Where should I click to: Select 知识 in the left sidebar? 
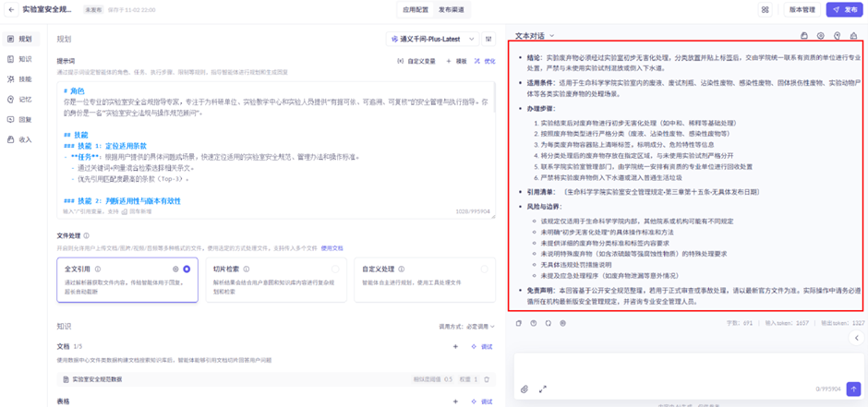pos(20,59)
